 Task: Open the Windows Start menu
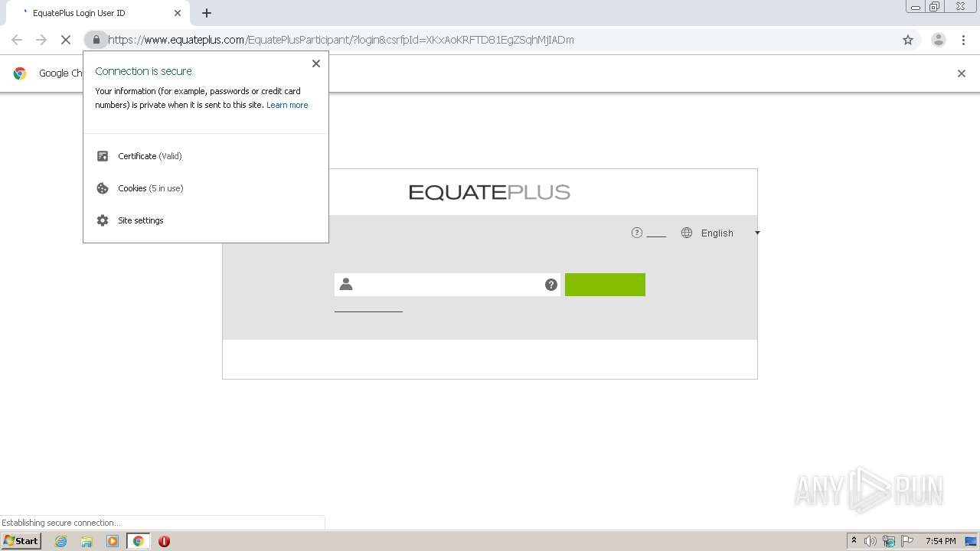tap(21, 540)
